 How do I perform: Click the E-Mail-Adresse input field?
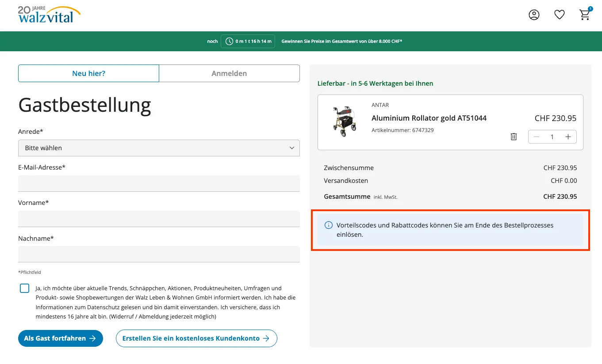click(159, 183)
